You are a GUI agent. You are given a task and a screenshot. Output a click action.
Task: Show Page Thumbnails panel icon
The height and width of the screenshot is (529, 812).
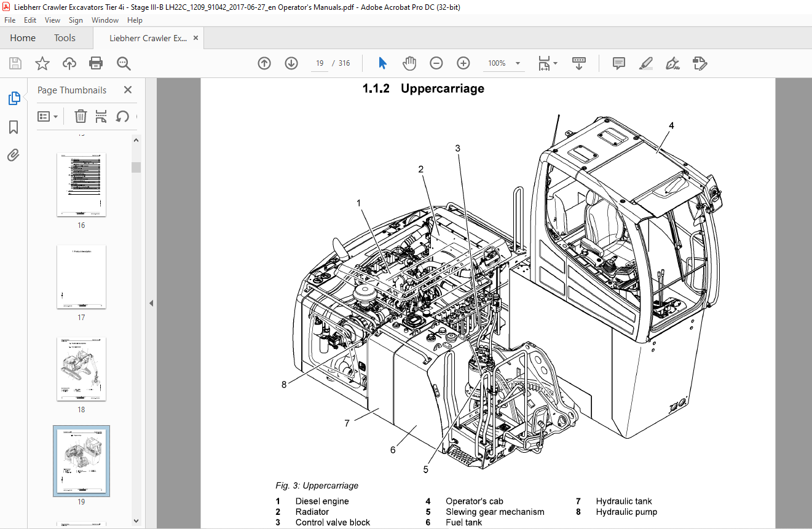click(x=14, y=98)
